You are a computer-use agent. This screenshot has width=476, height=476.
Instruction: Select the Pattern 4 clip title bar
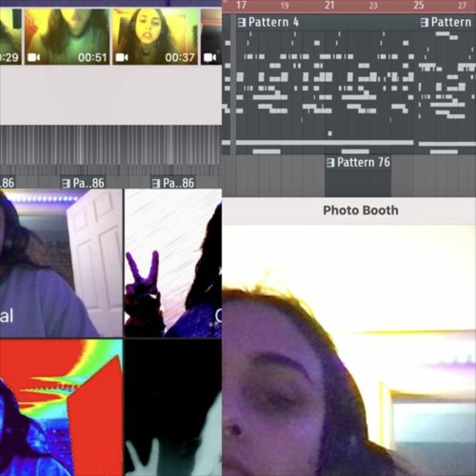click(x=325, y=22)
